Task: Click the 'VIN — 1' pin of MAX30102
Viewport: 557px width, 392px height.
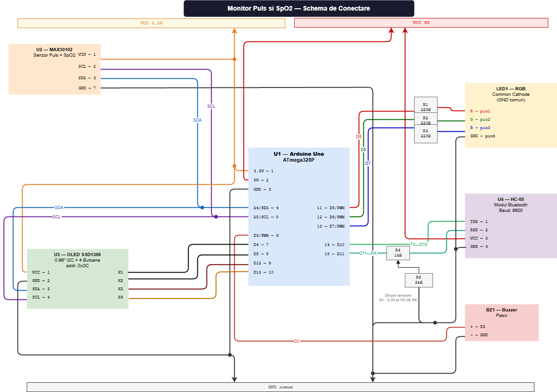Action: 87,54
